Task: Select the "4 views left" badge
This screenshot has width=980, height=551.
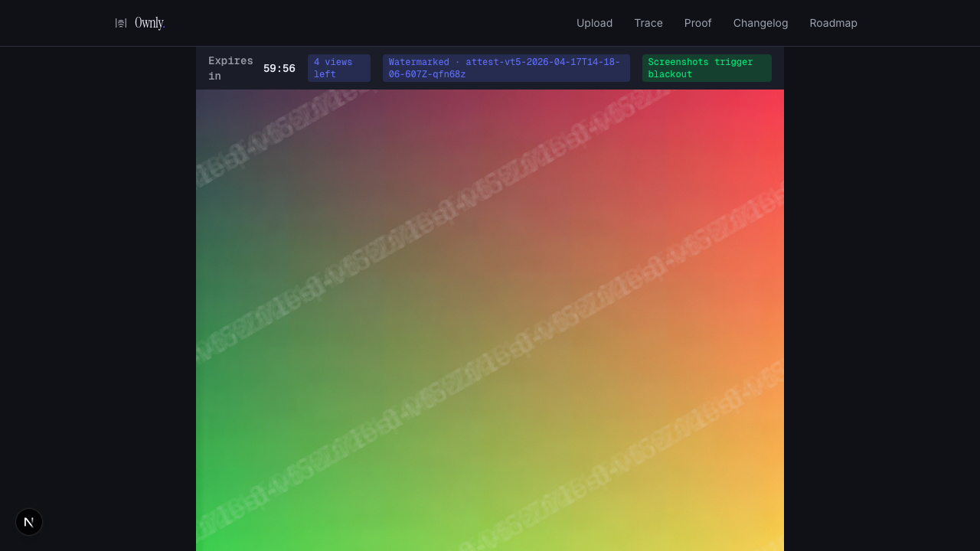Action: 338,68
